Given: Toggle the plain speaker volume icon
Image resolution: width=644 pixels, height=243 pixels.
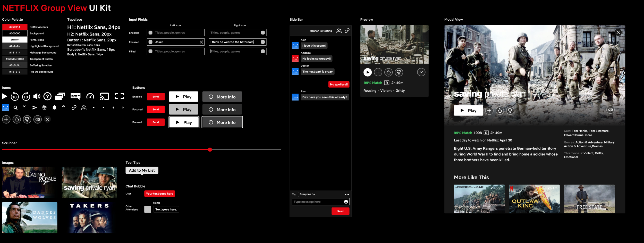Looking at the screenshot, I should [37, 96].
